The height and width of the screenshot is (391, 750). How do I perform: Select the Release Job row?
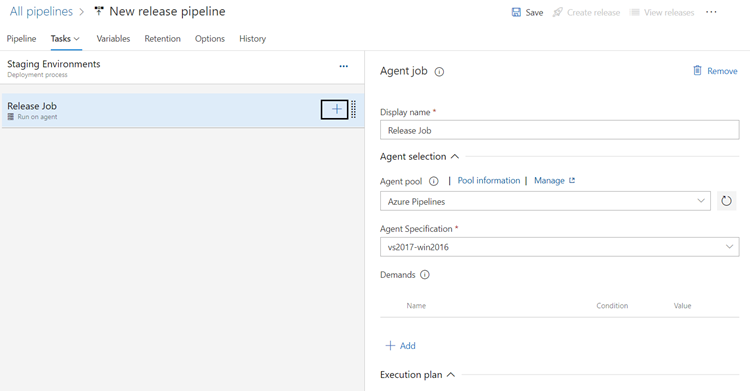(x=182, y=110)
